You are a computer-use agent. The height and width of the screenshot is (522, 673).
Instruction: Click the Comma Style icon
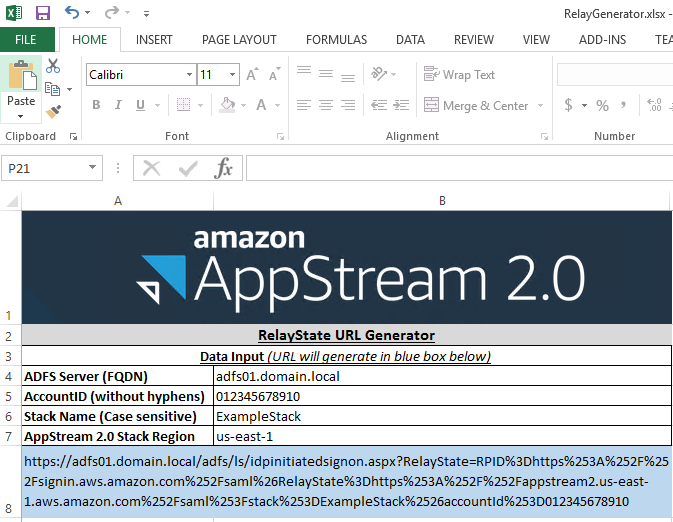tap(623, 104)
